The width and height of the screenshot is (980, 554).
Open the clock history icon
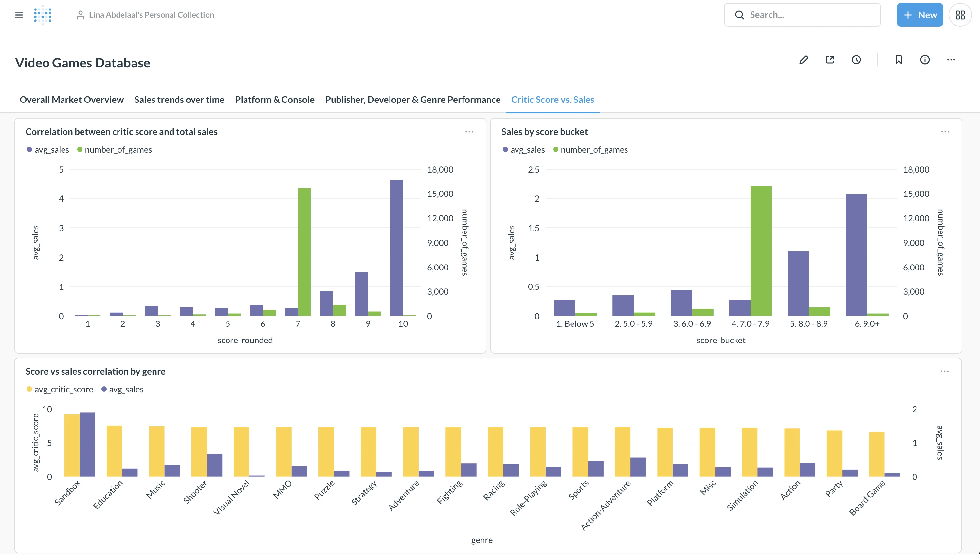click(x=856, y=60)
